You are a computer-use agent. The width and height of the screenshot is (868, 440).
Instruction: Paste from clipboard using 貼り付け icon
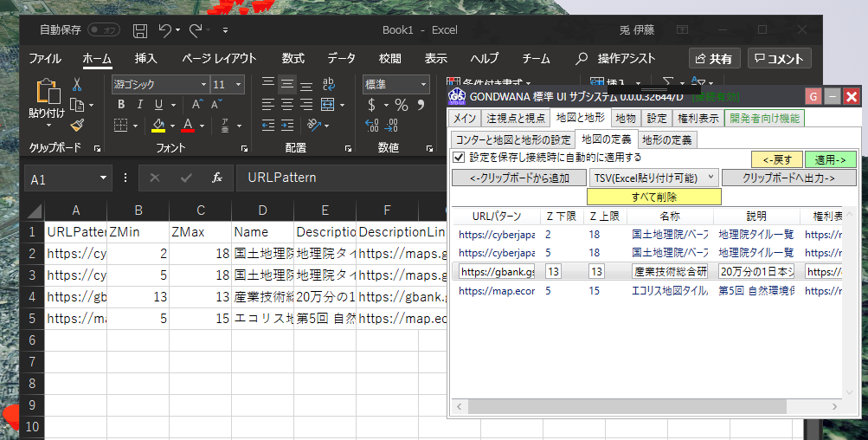pos(47,92)
